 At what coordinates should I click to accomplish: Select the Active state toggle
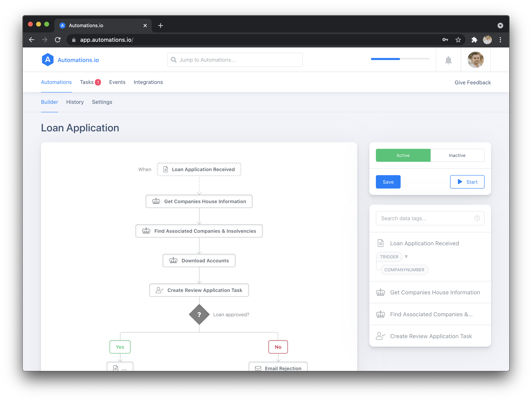(x=403, y=155)
